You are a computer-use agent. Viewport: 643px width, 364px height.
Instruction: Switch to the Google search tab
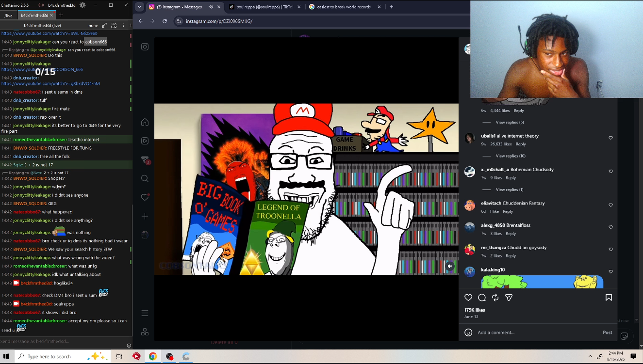coord(345,7)
